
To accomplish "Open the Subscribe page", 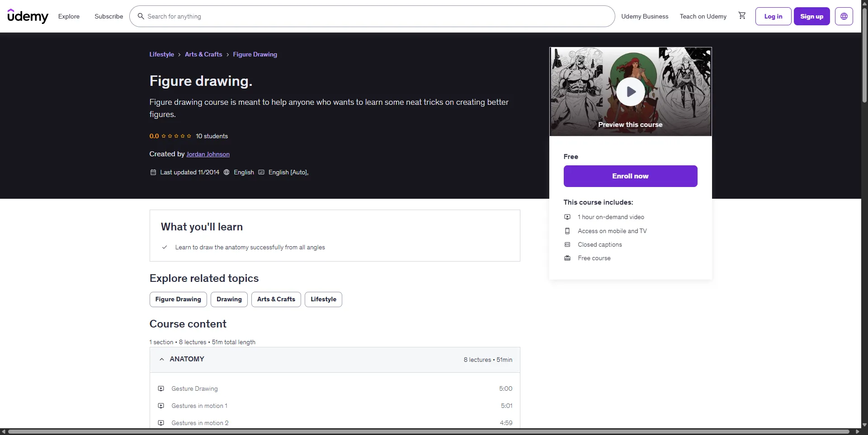I will click(108, 16).
